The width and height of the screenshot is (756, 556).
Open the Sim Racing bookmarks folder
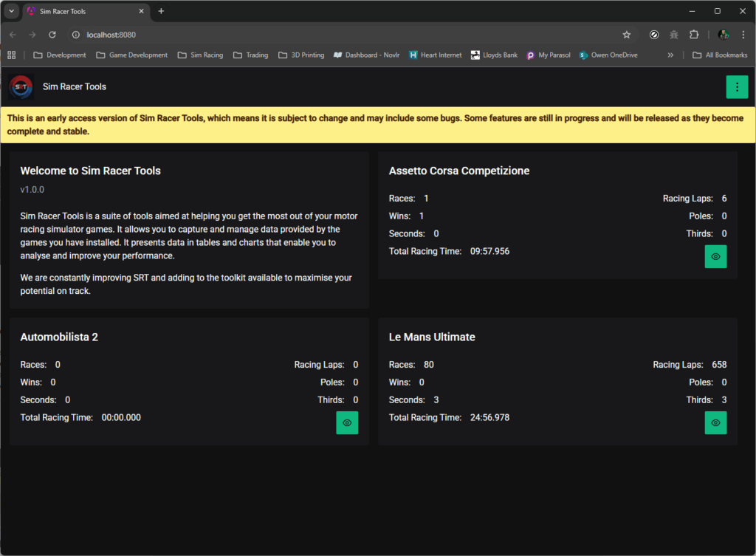200,55
